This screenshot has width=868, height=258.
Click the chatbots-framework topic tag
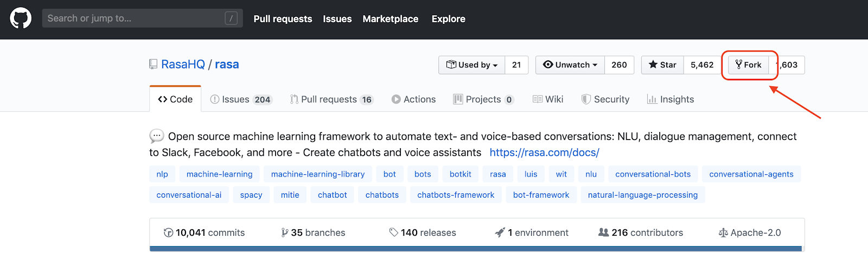click(456, 195)
